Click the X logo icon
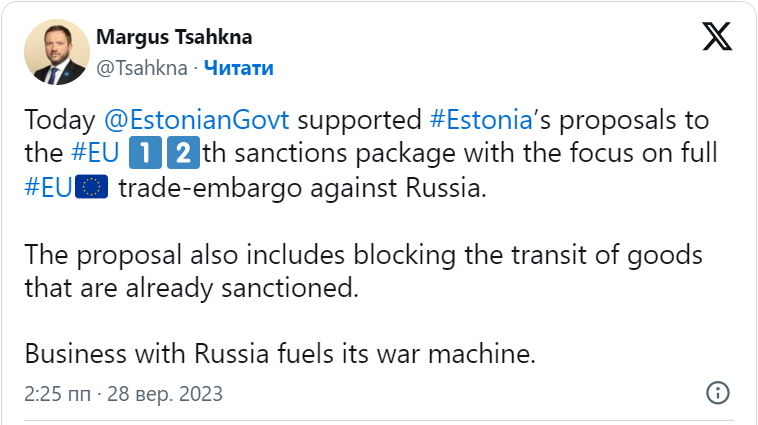758x425 pixels. click(x=717, y=36)
